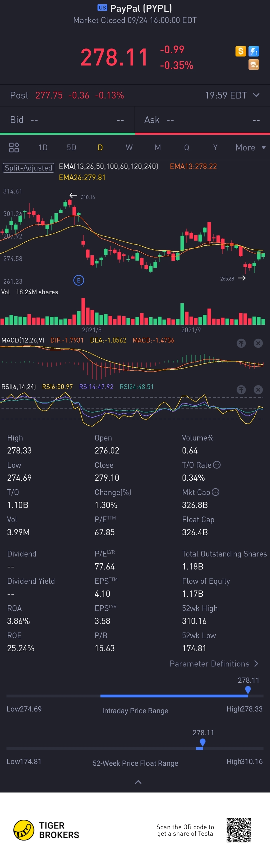Viewport: 270px width, 868px height.
Task: Tap the orange dollar sign icon
Action: pyautogui.click(x=240, y=51)
